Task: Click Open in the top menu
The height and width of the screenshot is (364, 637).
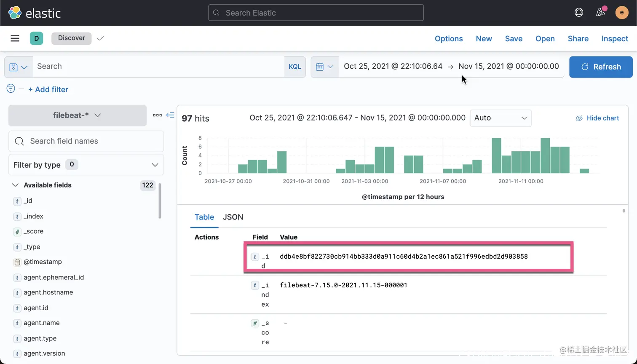Action: [x=545, y=38]
